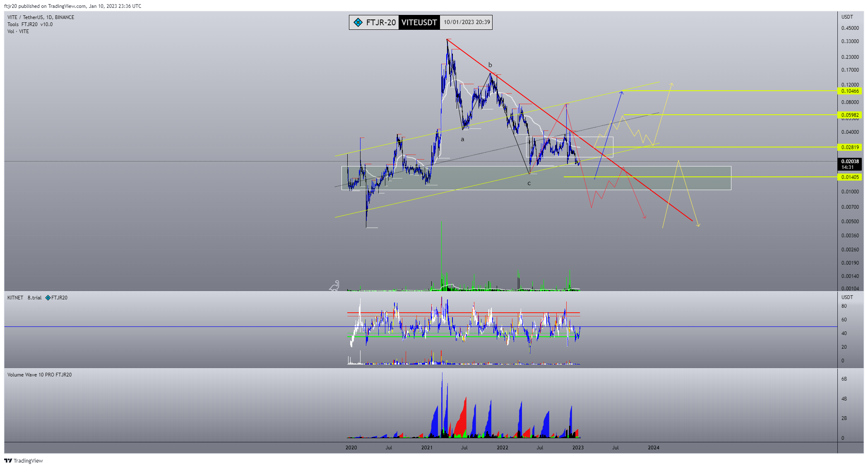
Task: Click the 0.01405 yellow price label
Action: (x=850, y=177)
